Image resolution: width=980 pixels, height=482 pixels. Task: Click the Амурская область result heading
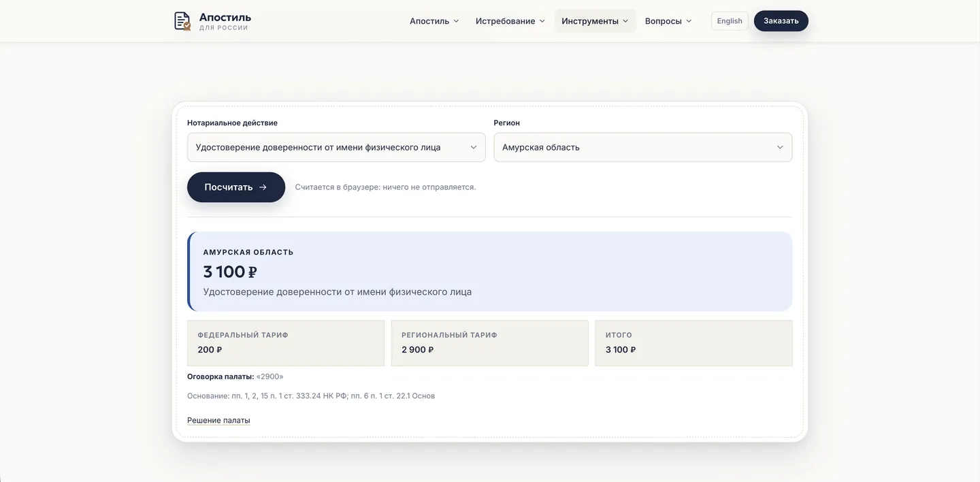click(x=248, y=252)
